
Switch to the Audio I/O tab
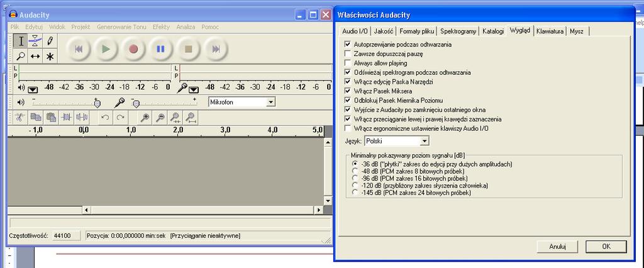tap(355, 31)
